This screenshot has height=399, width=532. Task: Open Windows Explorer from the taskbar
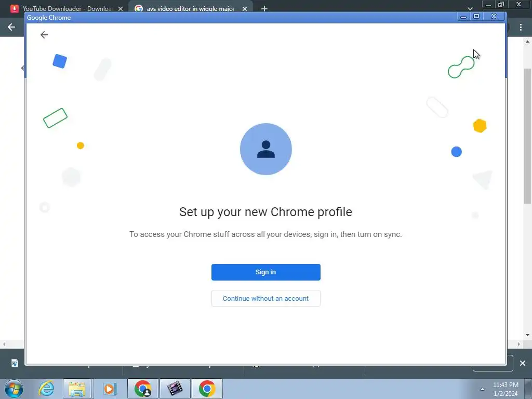click(x=77, y=389)
